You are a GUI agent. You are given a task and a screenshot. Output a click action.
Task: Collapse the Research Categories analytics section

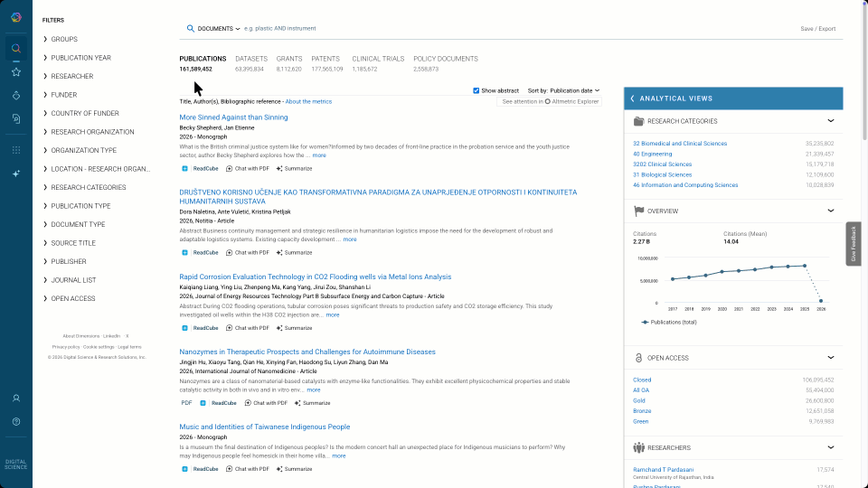830,121
